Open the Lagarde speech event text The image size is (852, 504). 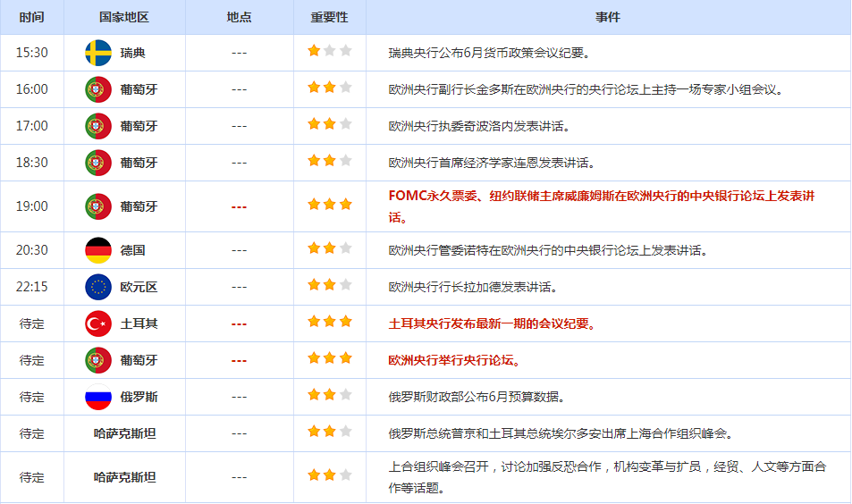point(473,287)
